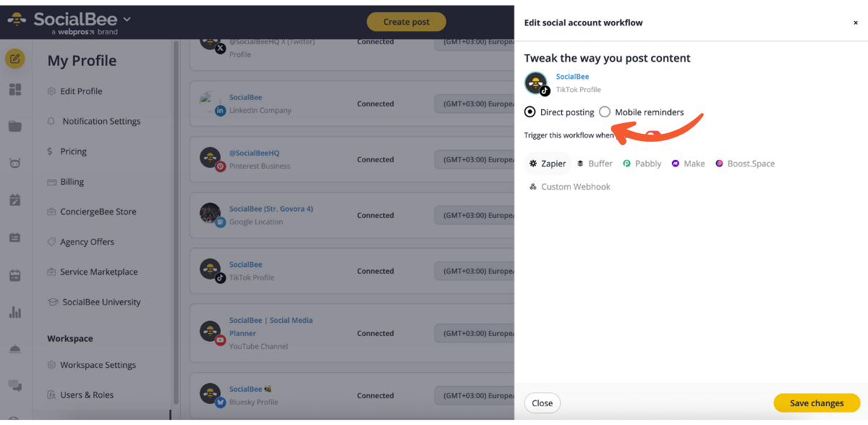This screenshot has height=425, width=868.
Task: Select the Make trigger tab
Action: [688, 164]
